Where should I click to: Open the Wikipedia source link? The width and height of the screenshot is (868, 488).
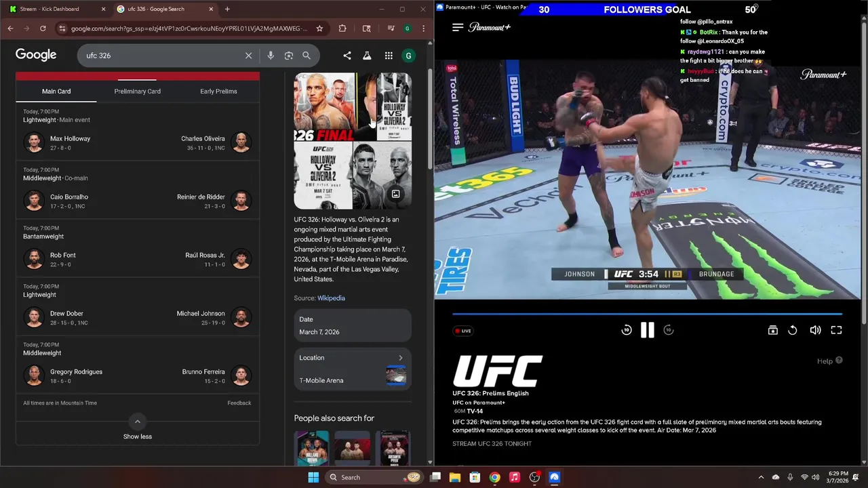pyautogui.click(x=331, y=298)
